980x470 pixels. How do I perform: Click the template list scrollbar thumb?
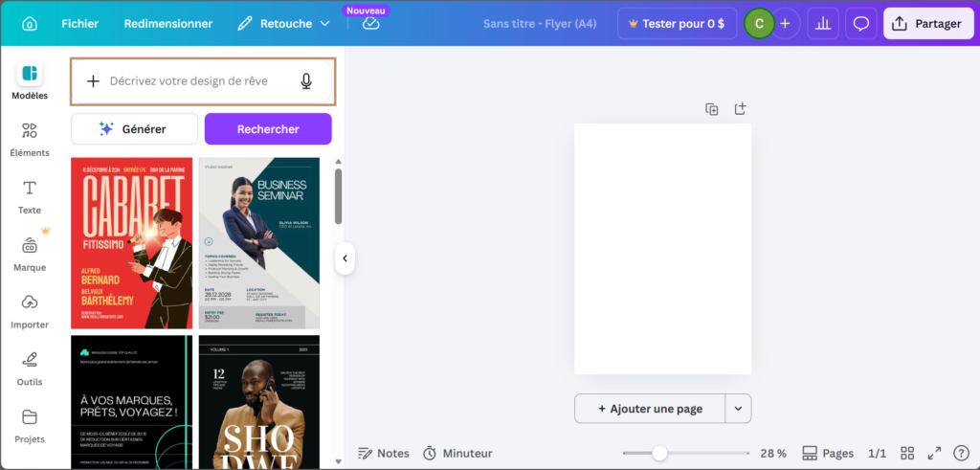pyautogui.click(x=339, y=195)
